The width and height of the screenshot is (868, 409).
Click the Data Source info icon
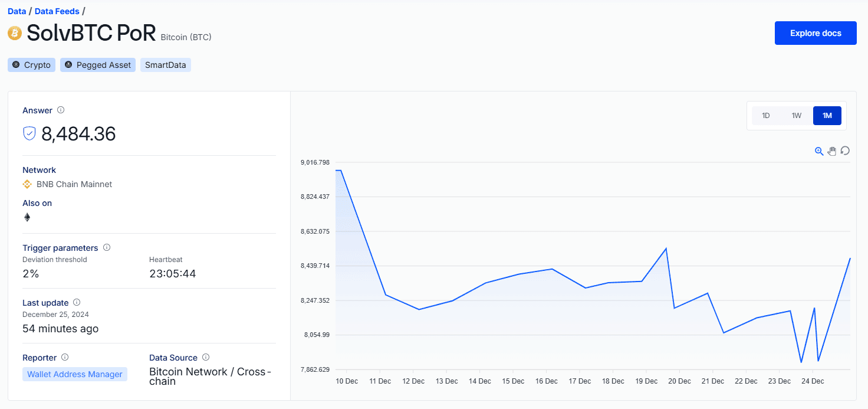[206, 357]
